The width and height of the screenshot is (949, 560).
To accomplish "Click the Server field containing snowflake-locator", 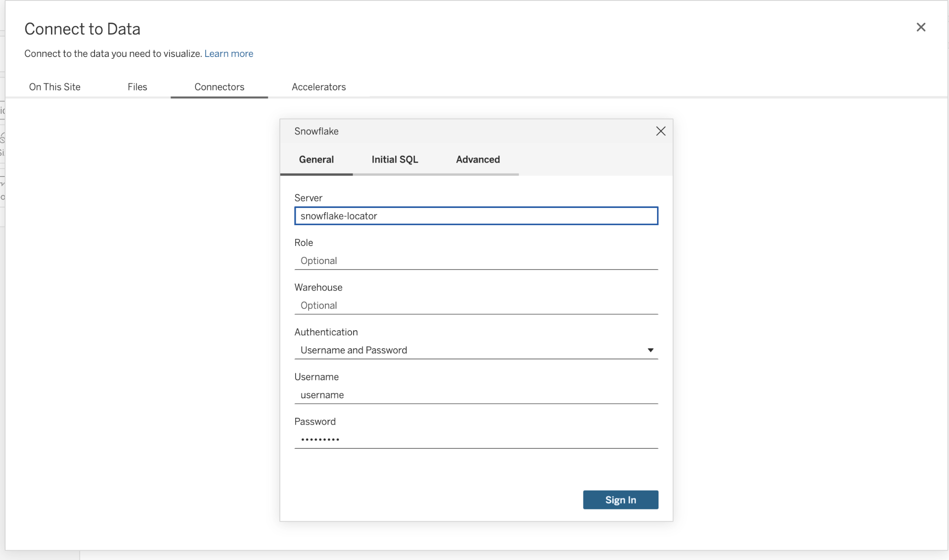I will pos(476,216).
